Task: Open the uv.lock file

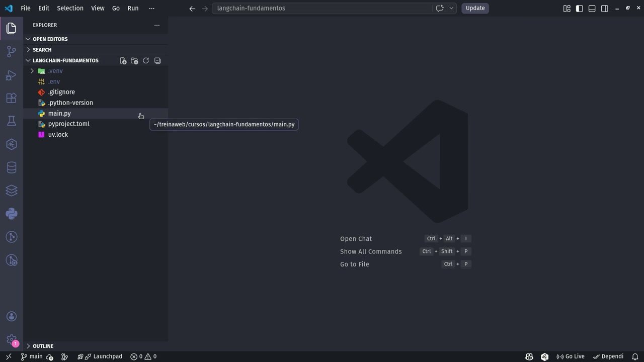Action: 96,135
